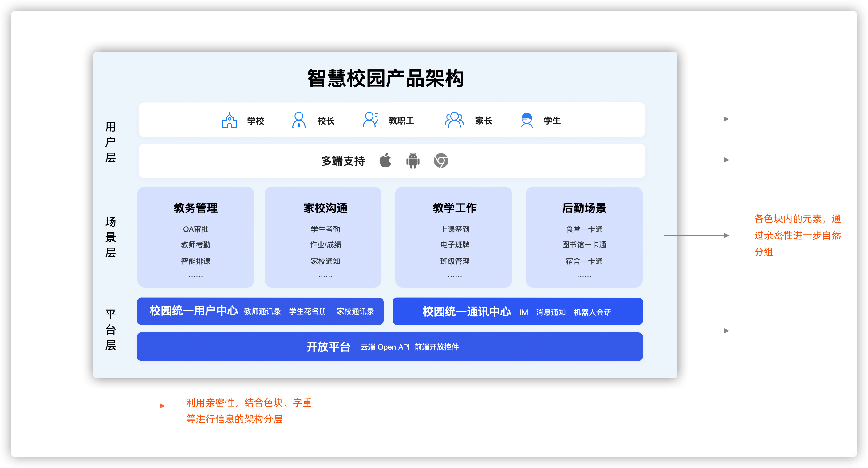
Task: Click 校园统一通讯中心 blue bar title
Action: click(x=467, y=311)
